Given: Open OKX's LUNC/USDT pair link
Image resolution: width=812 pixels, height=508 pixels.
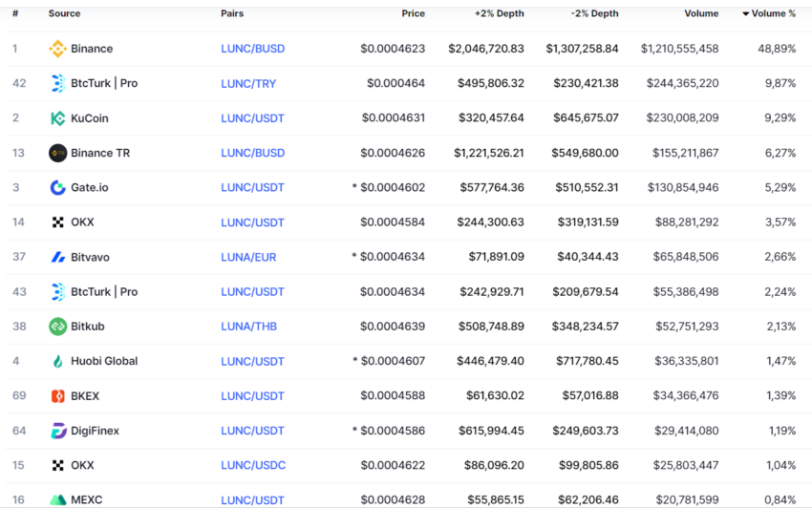Looking at the screenshot, I should 253,222.
